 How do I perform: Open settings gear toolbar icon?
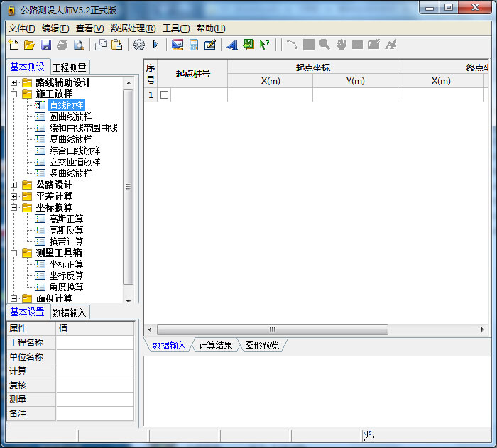pyautogui.click(x=139, y=45)
